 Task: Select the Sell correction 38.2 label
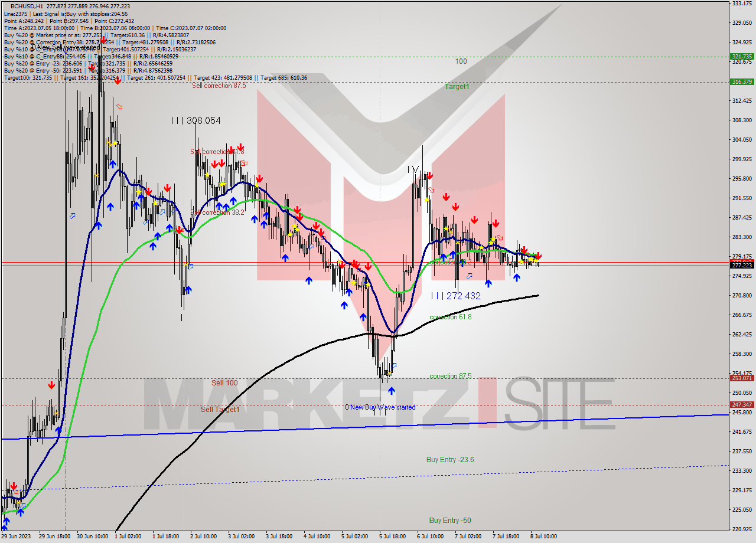217,212
